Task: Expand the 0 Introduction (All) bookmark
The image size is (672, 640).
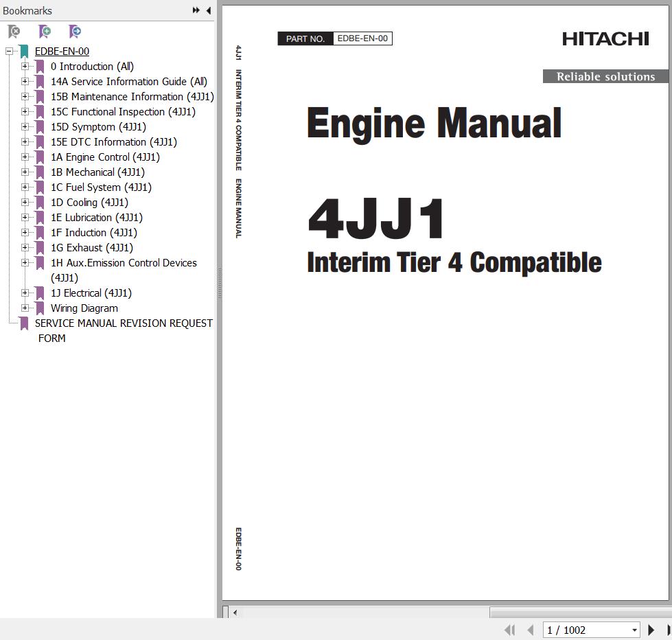Action: click(x=25, y=67)
